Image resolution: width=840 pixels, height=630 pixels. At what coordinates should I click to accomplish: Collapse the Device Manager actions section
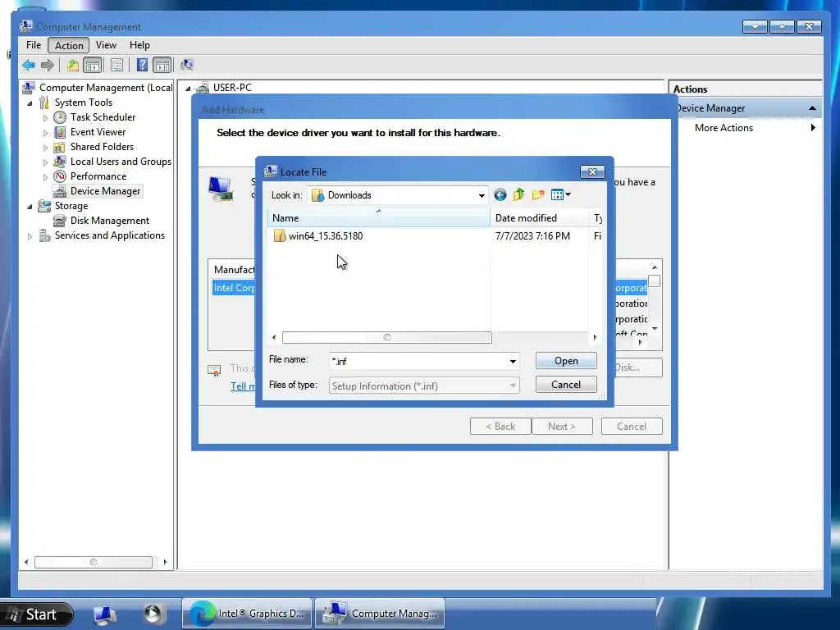pyautogui.click(x=812, y=108)
